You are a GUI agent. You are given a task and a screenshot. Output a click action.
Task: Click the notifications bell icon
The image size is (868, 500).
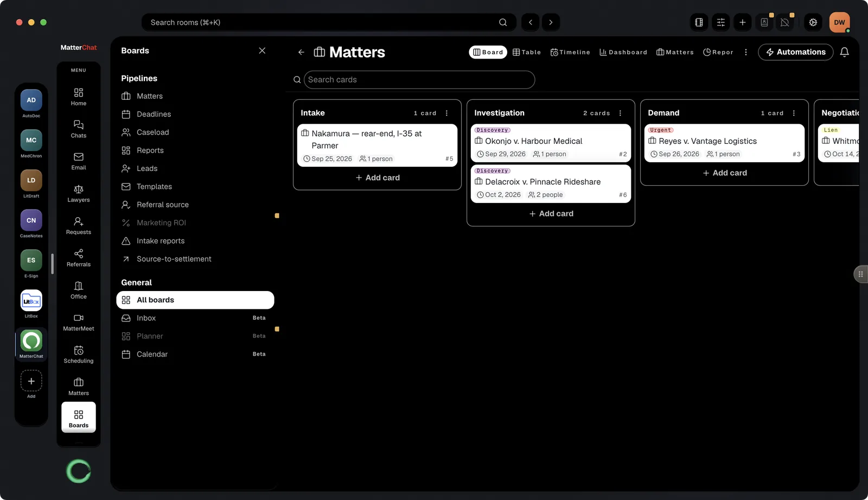(844, 52)
